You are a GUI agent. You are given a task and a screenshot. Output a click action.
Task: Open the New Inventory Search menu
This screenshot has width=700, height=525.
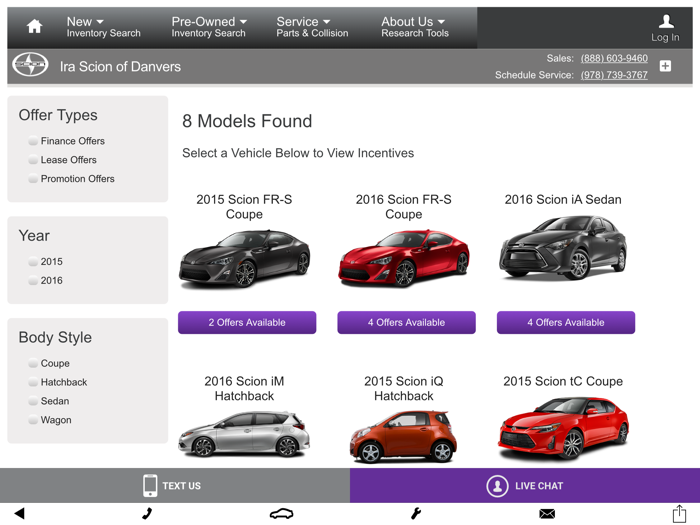103,27
